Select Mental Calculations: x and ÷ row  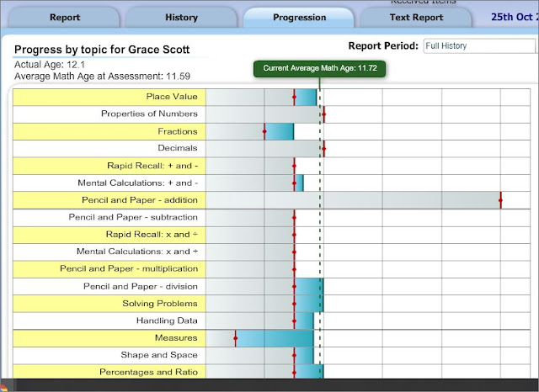click(x=271, y=252)
